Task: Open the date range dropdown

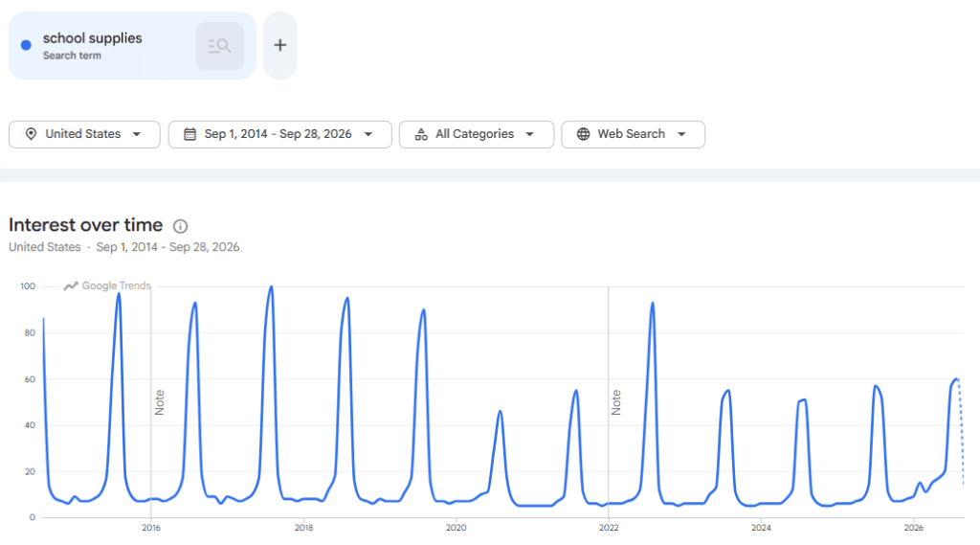Action: [280, 134]
